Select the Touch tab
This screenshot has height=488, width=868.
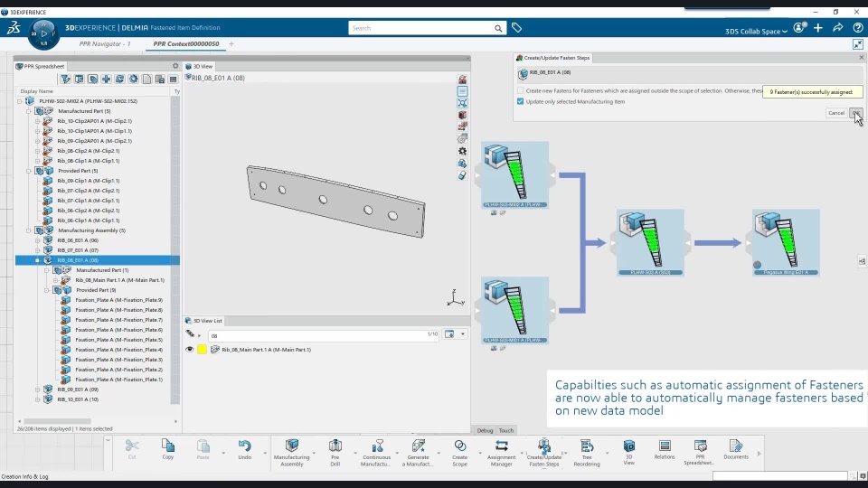tap(506, 430)
